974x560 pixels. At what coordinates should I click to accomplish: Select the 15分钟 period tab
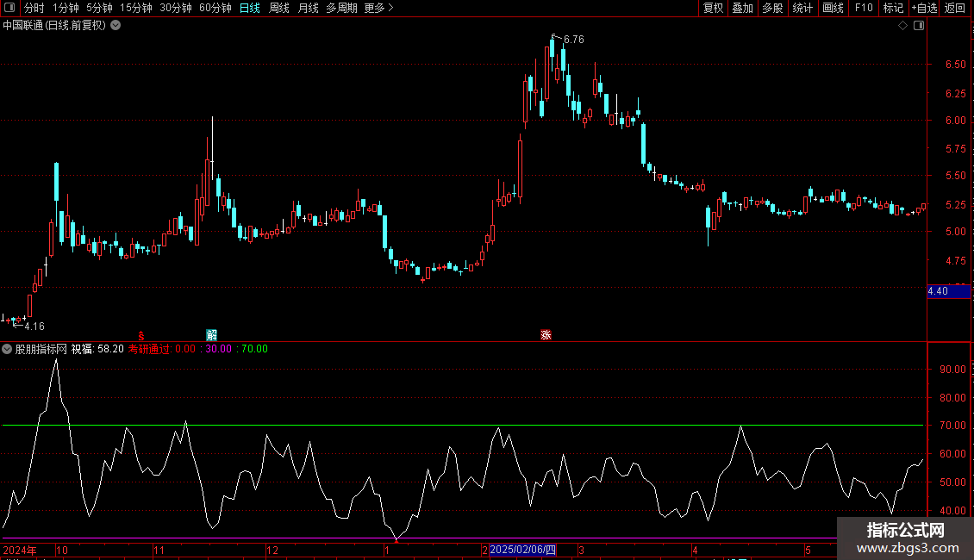click(x=136, y=8)
